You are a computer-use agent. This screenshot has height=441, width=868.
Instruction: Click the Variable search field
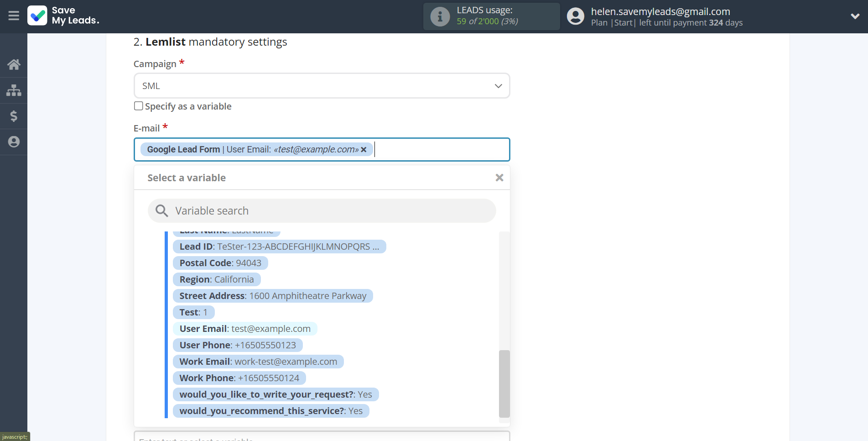(322, 211)
